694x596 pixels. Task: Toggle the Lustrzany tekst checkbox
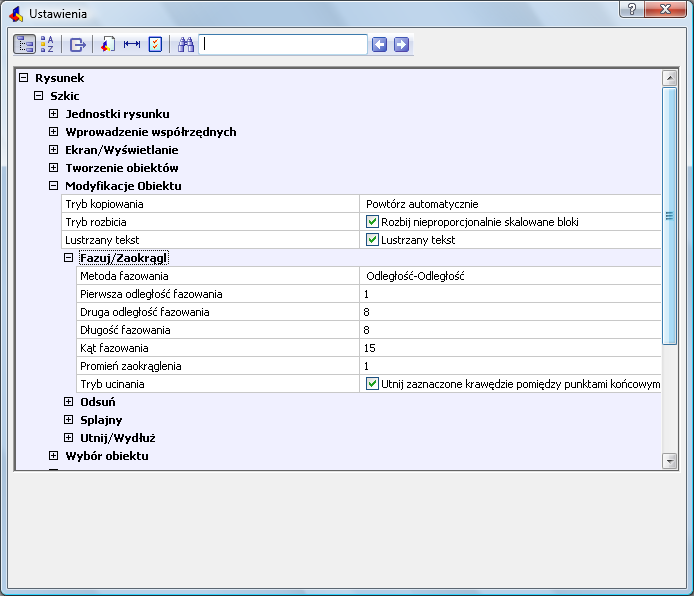[372, 240]
